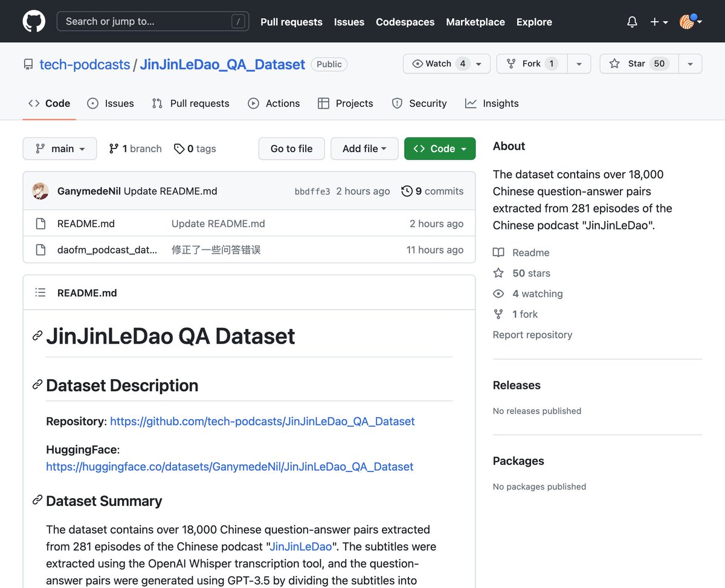
Task: Switch to the Projects tab
Action: pos(346,103)
